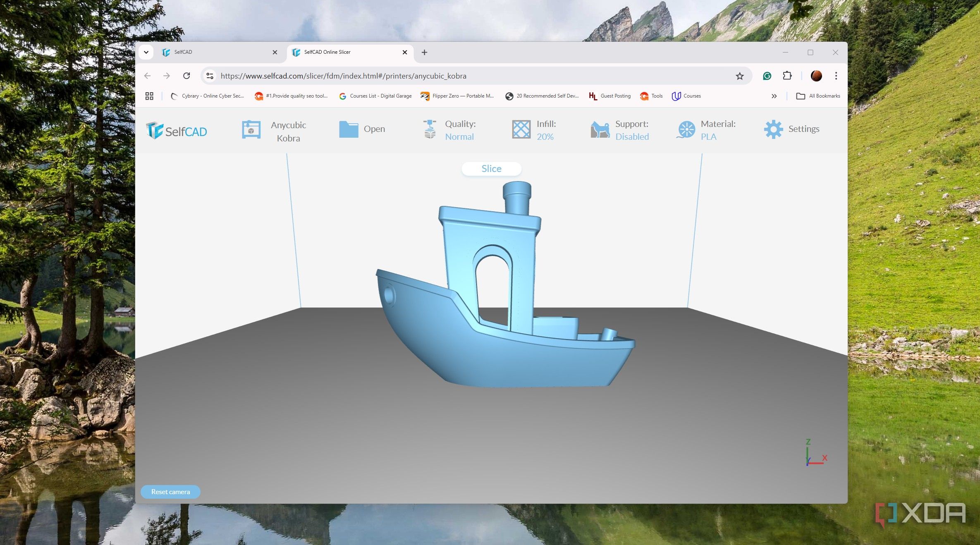Viewport: 980px width, 545px height.
Task: Open the Anycubic Kobra printer icon
Action: (x=251, y=130)
